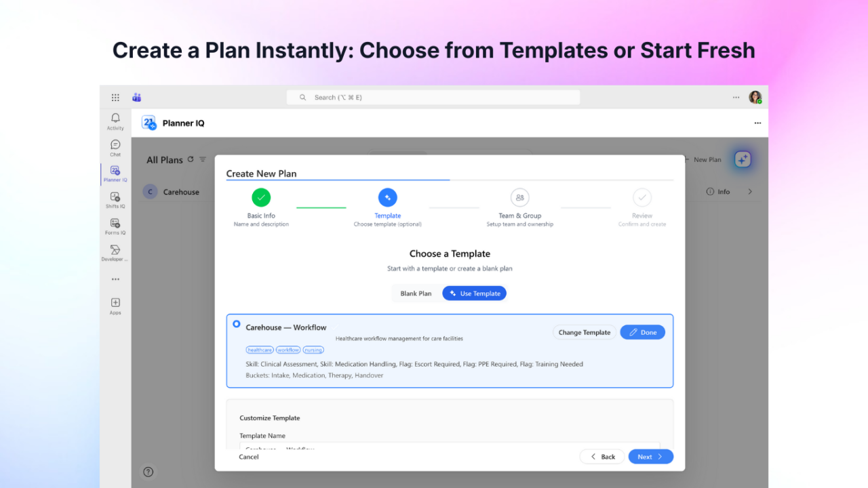Open Shifts IQ in the sidebar
Image resolution: width=868 pixels, height=488 pixels.
click(x=115, y=201)
